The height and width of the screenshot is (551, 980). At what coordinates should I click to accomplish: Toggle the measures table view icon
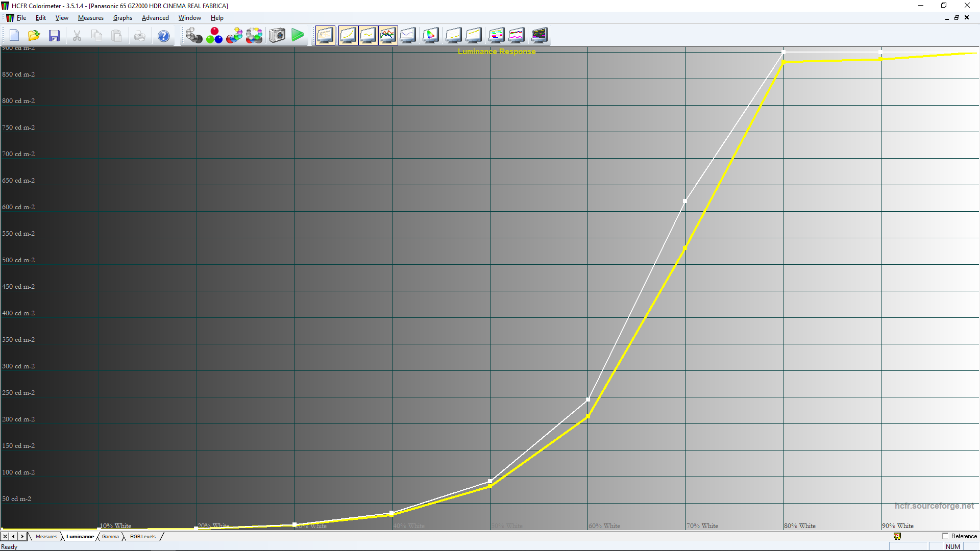[x=325, y=35]
